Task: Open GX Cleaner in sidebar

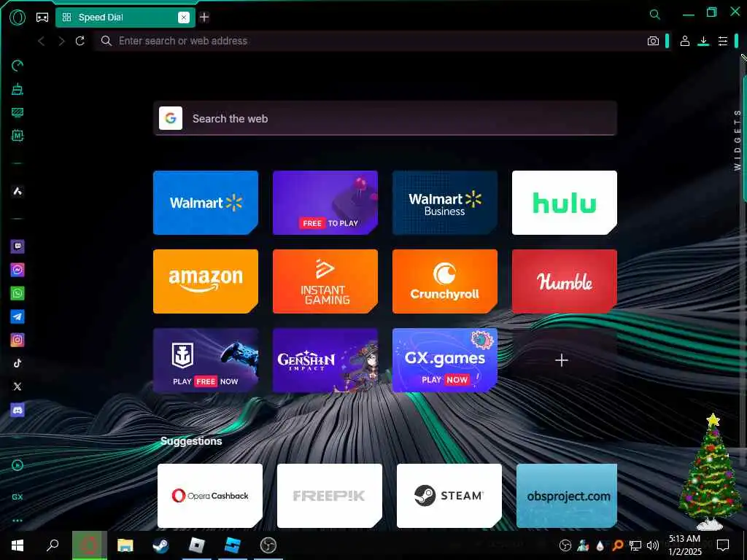Action: point(18,89)
